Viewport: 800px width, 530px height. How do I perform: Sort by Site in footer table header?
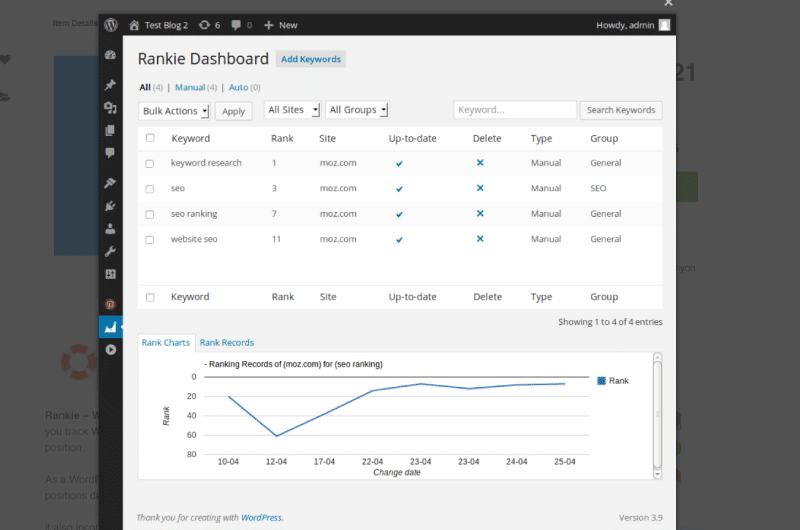pos(328,297)
